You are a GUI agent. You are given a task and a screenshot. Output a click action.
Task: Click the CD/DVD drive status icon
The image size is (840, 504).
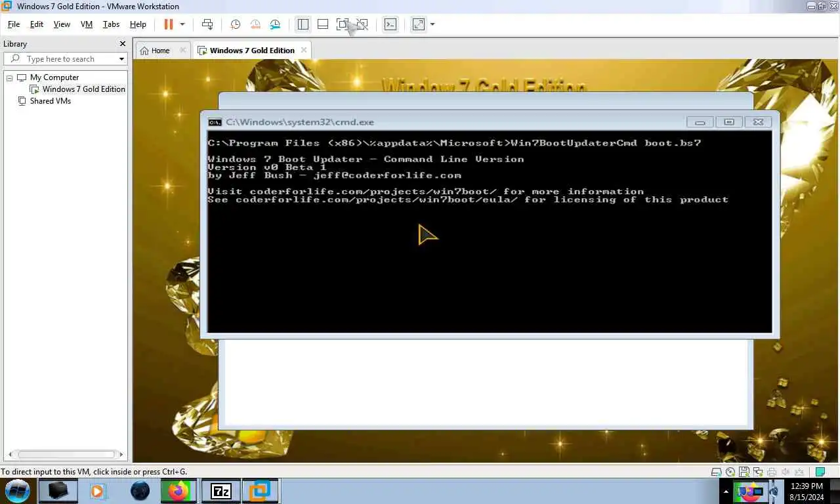pos(731,472)
